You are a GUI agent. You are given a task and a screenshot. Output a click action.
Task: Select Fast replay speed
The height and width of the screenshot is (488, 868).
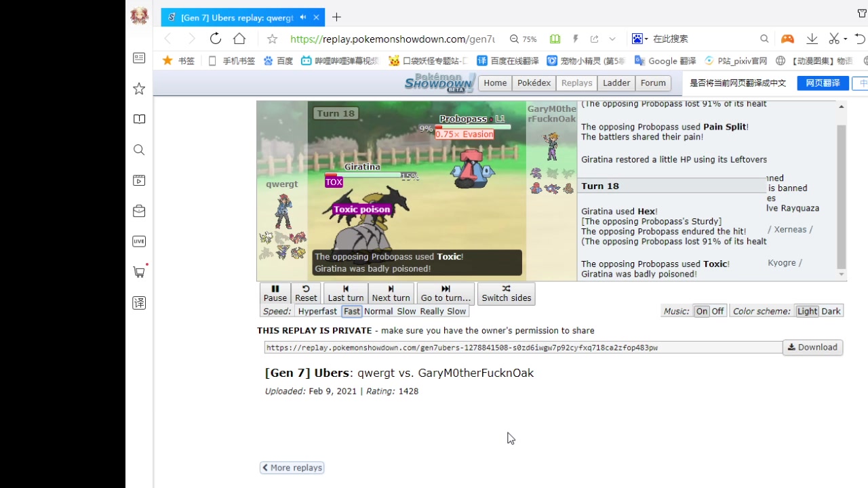352,311
